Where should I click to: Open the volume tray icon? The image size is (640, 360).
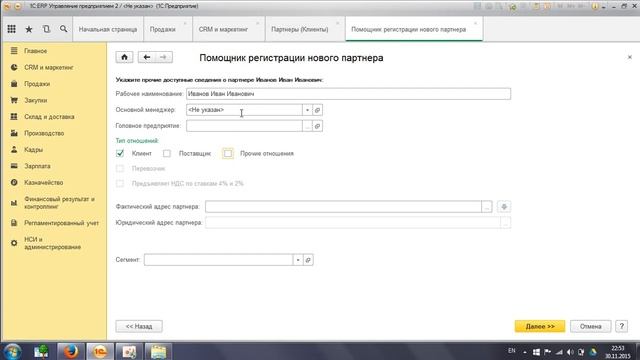point(570,352)
